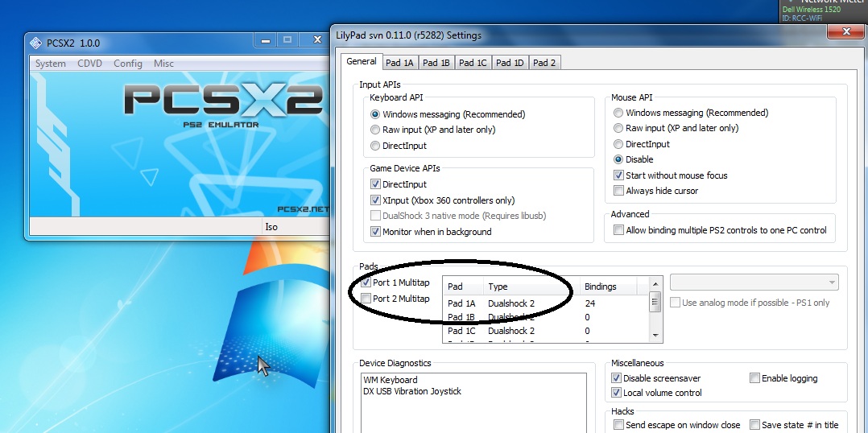Switch to the Pad 2 tab
This screenshot has height=433, width=868.
544,63
